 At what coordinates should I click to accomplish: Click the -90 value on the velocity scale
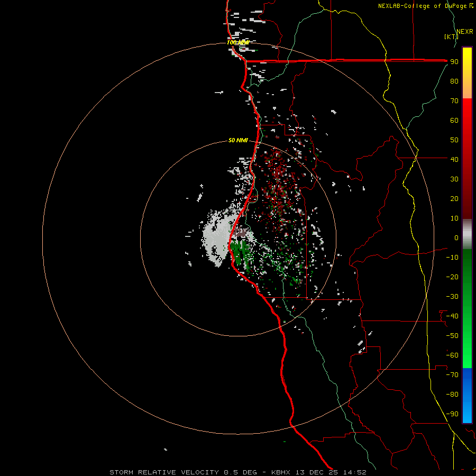452,414
